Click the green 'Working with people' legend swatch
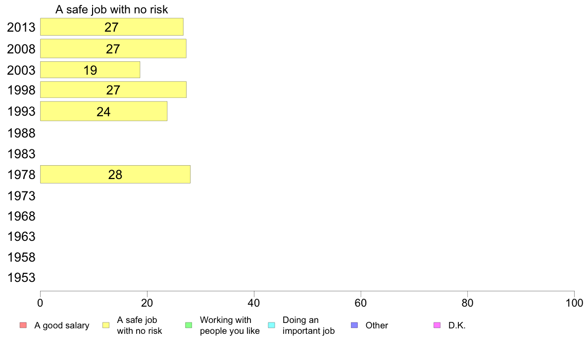The width and height of the screenshot is (588, 364). (x=189, y=325)
